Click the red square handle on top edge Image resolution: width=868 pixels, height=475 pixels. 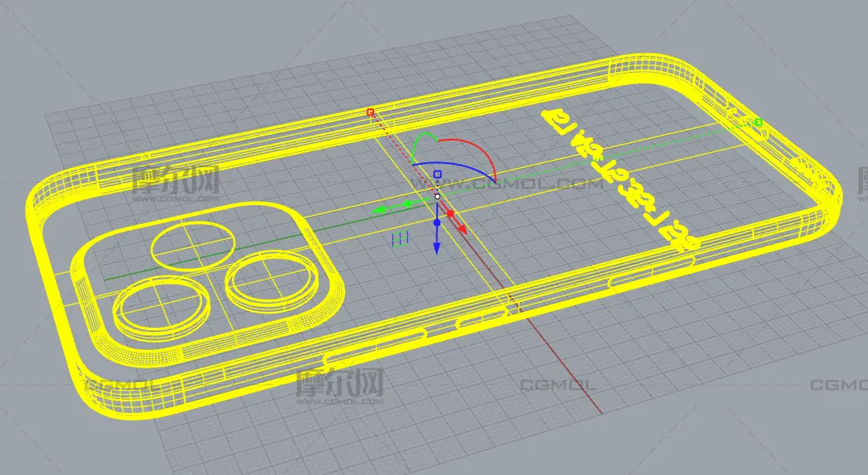click(x=371, y=112)
